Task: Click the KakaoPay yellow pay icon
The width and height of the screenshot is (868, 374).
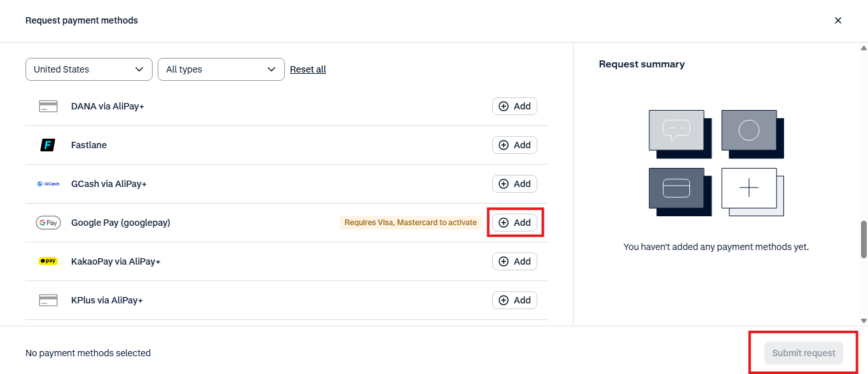Action: (48, 261)
